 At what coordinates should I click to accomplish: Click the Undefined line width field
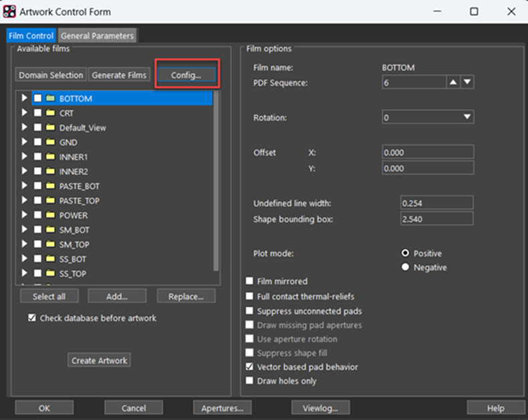pos(436,203)
